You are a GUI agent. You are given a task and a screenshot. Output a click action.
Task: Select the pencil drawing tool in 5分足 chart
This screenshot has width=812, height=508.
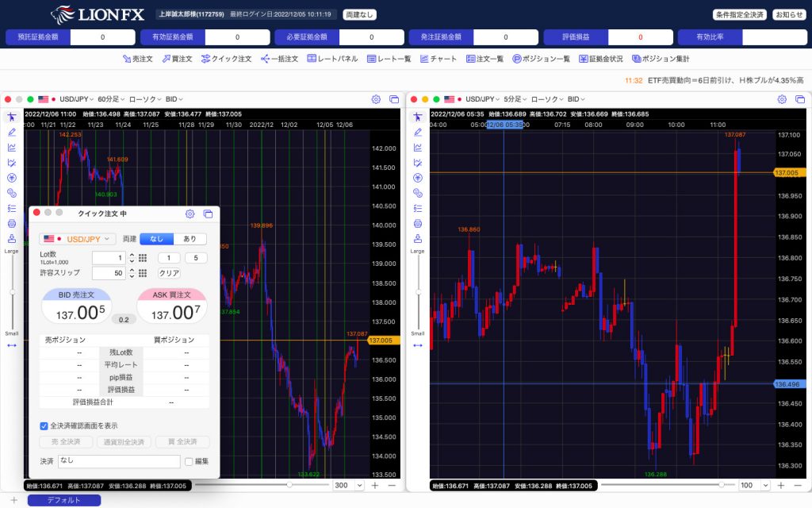coord(417,133)
